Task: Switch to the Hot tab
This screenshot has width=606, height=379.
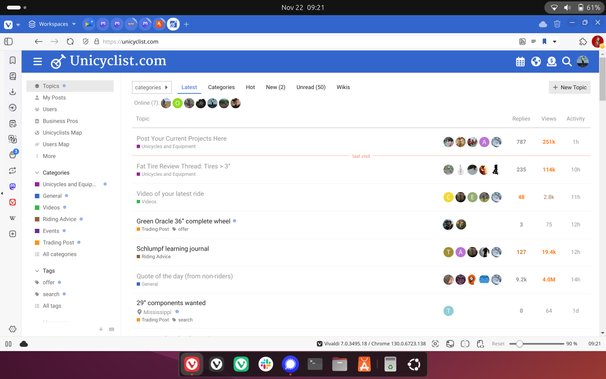Action: point(250,87)
